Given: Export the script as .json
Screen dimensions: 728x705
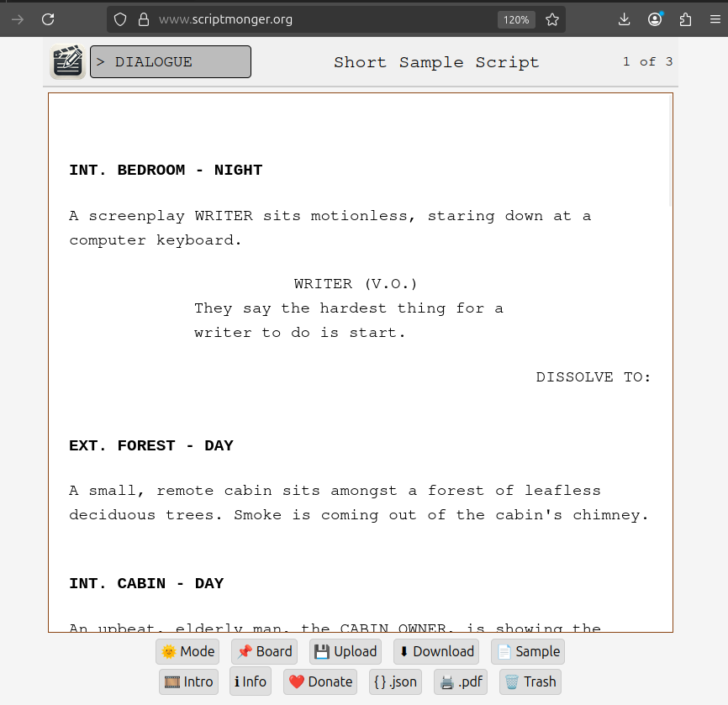Looking at the screenshot, I should click(x=395, y=681).
